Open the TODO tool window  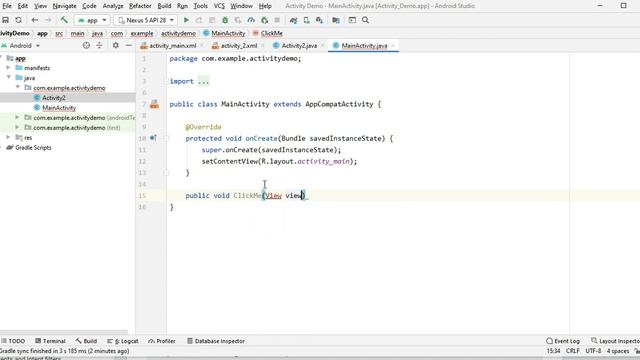[x=13, y=341]
